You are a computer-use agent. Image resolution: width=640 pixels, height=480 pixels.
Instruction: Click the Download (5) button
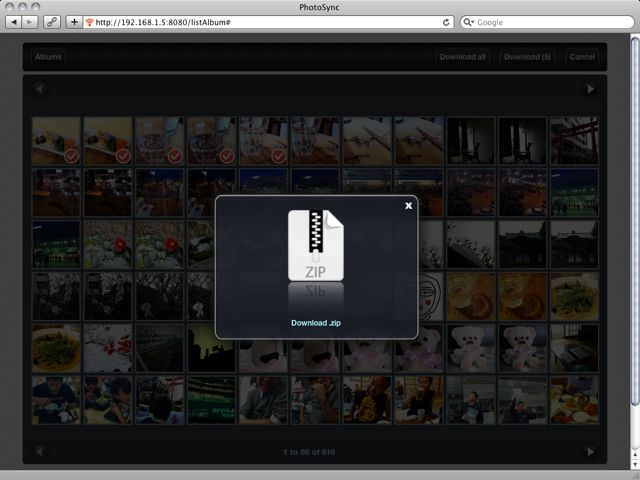click(x=527, y=57)
